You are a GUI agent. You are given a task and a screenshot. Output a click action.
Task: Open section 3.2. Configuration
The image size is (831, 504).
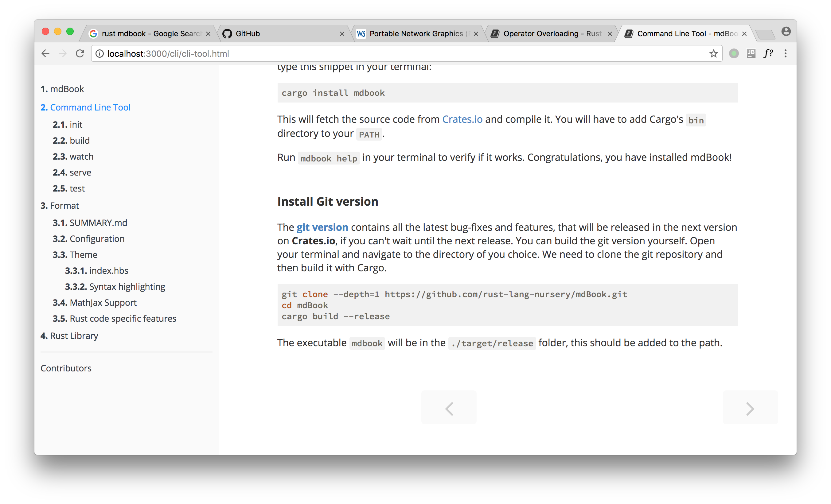pos(88,239)
